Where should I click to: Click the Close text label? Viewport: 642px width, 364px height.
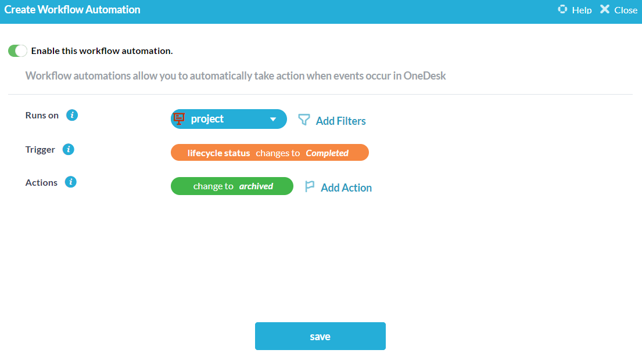[626, 10]
